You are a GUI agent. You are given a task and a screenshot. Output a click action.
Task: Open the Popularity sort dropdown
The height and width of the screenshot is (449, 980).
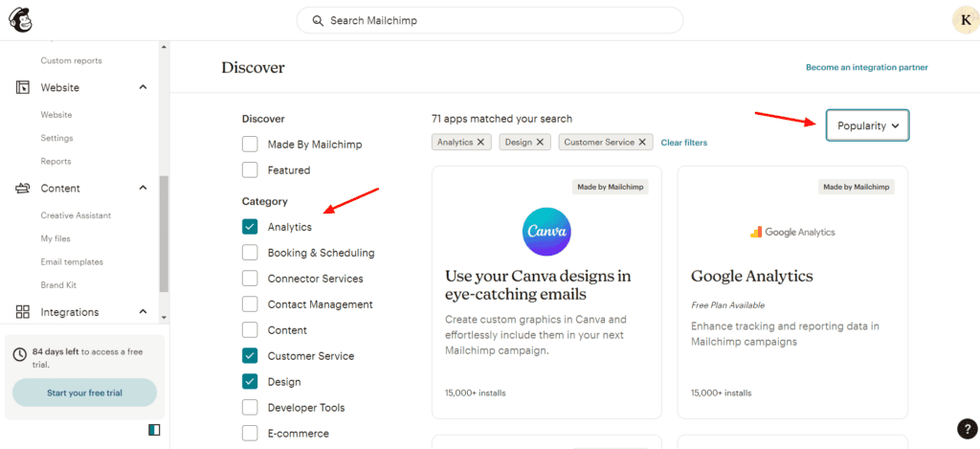coord(867,125)
